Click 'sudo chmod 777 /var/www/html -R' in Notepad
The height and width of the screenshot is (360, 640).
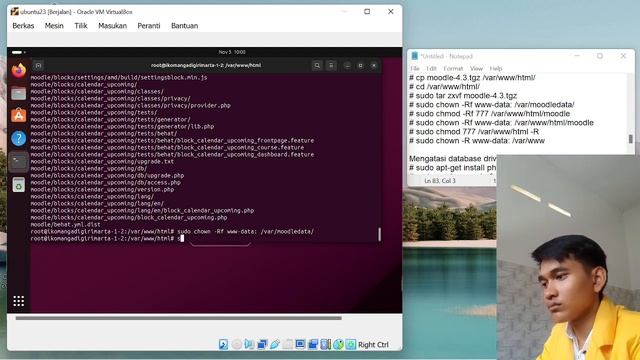pos(474,131)
